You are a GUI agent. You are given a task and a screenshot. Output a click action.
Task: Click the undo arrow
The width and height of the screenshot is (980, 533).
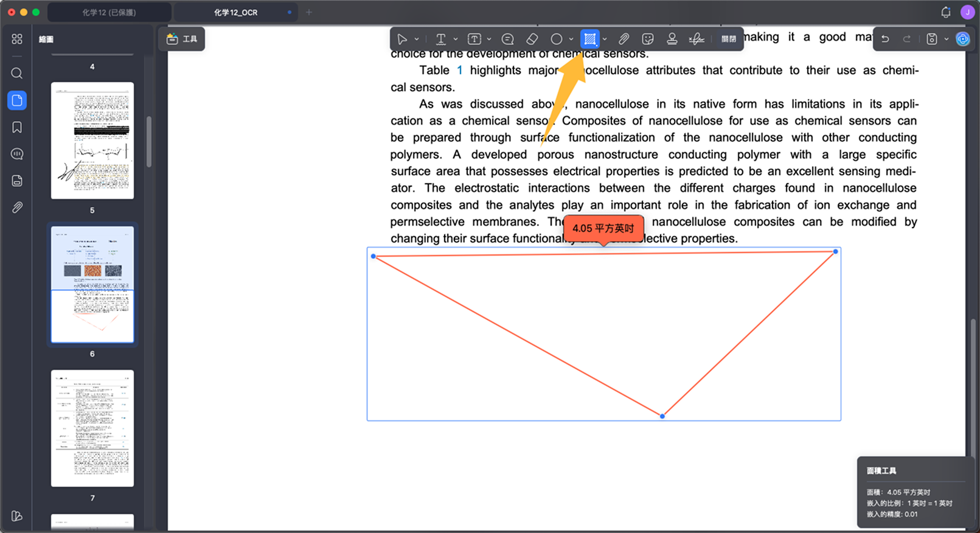tap(885, 39)
